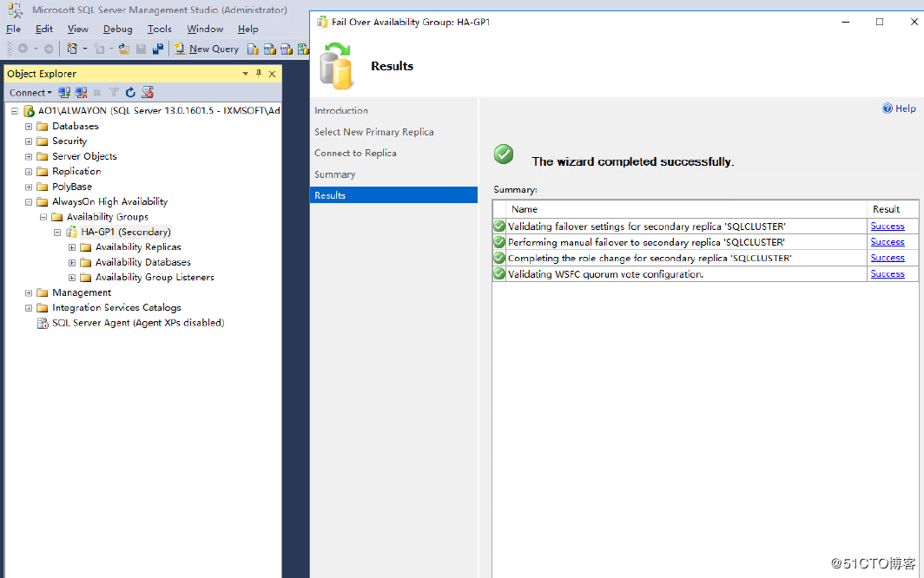The image size is (924, 578).
Task: Click the Analysis Services DMX Query icon
Action: point(287,49)
